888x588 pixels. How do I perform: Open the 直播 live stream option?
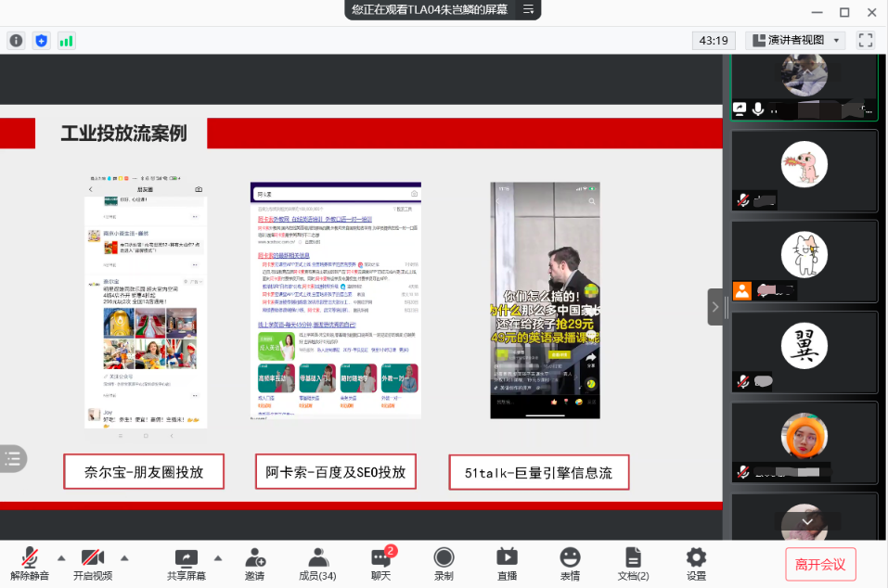(507, 564)
